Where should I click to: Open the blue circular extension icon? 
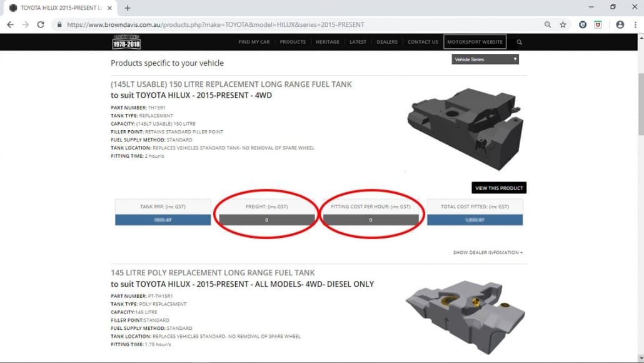[x=582, y=24]
